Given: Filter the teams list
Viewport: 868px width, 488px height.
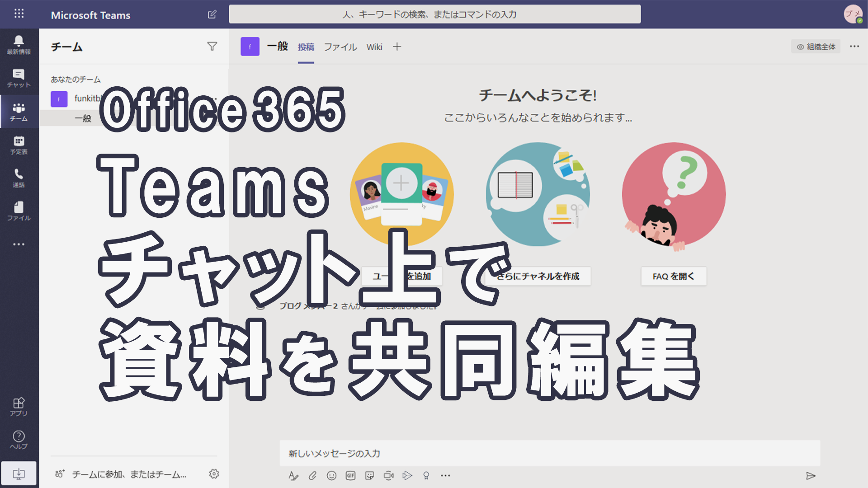Looking at the screenshot, I should pos(212,47).
